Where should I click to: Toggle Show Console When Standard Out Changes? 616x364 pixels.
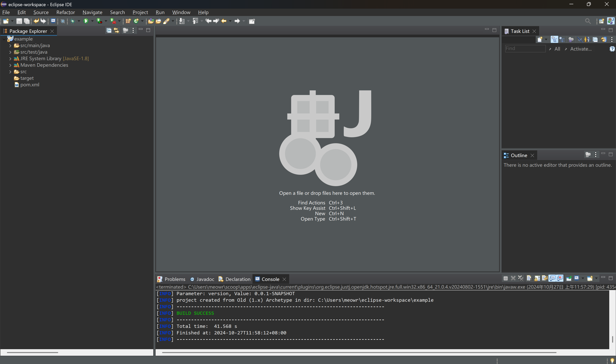(x=552, y=278)
